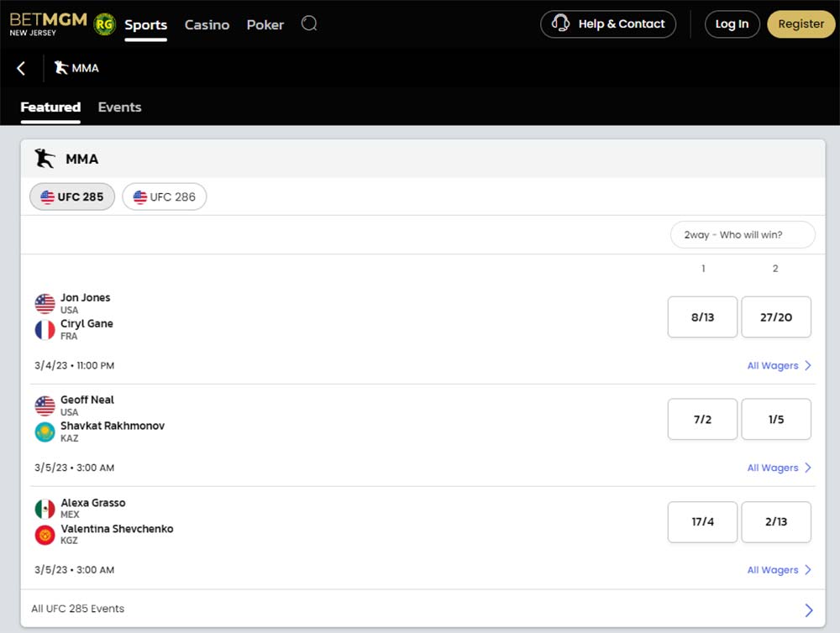Click chevron beside Grasso vs Shevchenko All Wagers
This screenshot has height=633, width=840.
[808, 570]
